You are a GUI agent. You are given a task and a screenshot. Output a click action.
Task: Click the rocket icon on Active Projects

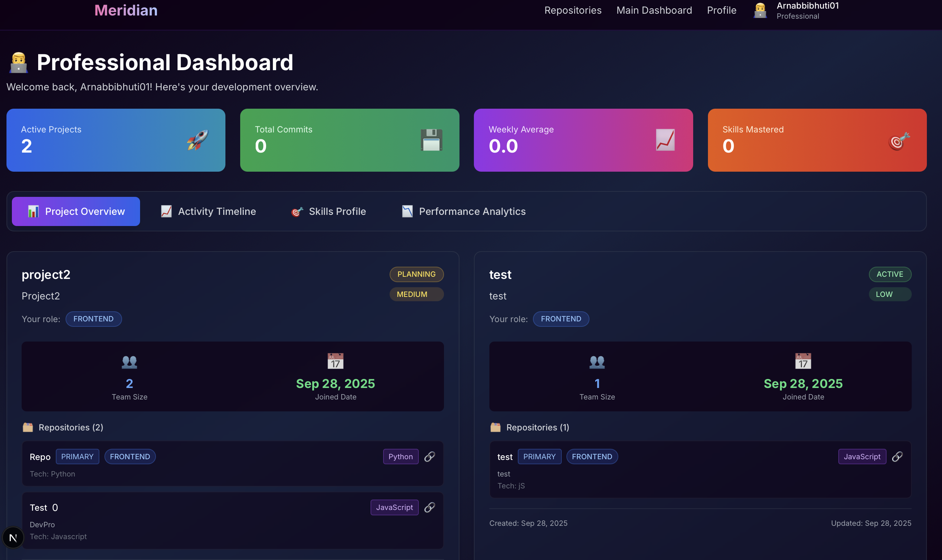197,140
